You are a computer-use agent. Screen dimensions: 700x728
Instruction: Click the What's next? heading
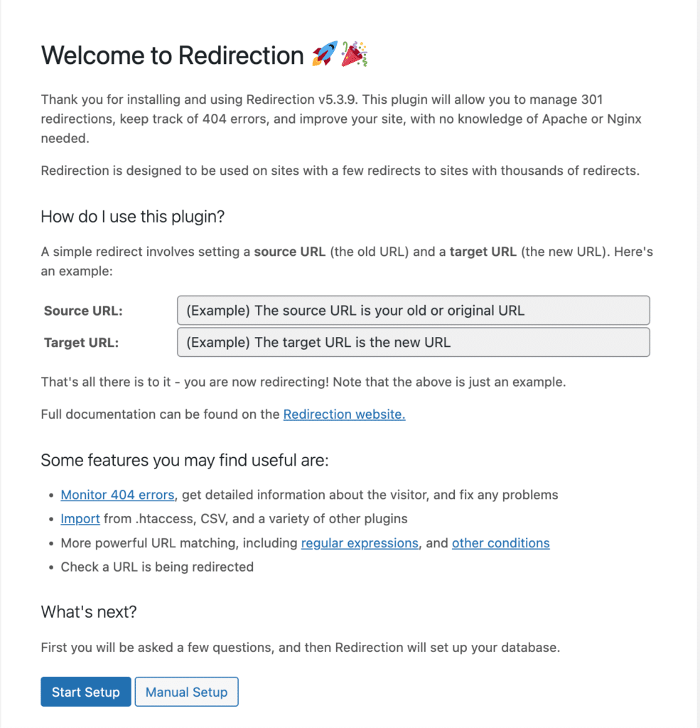point(89,611)
